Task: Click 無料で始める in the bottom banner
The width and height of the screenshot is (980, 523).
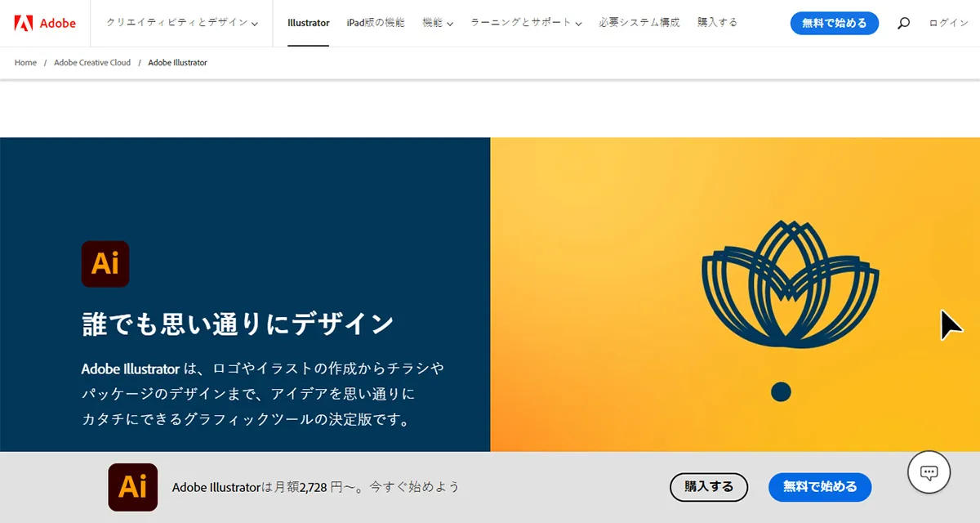Action: pos(820,487)
